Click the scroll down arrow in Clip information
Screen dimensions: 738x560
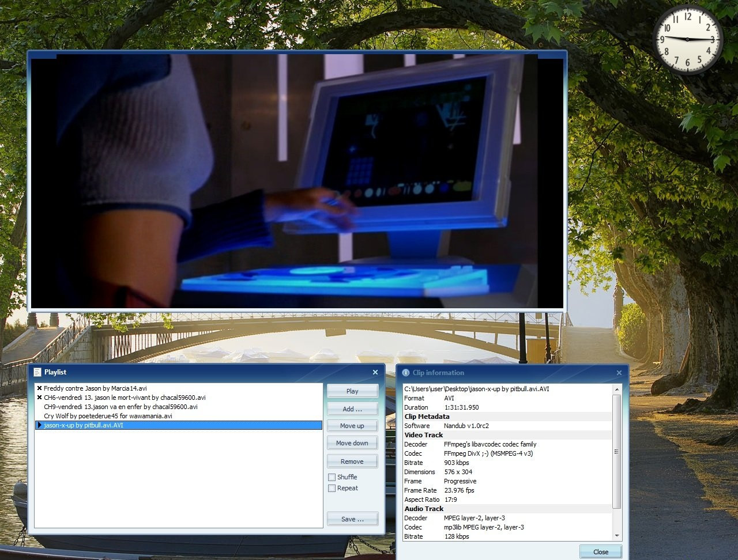pos(617,536)
